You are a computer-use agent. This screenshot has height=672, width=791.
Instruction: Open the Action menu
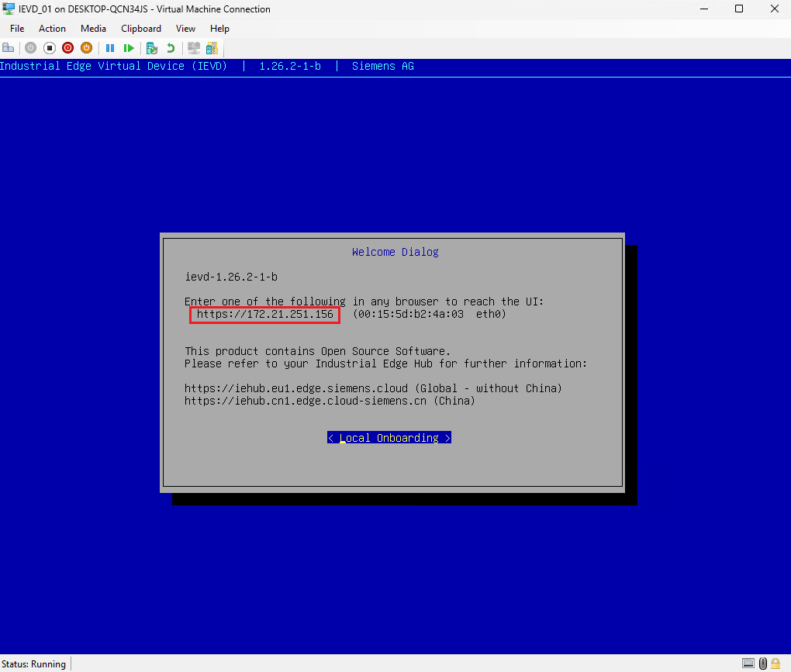pyautogui.click(x=52, y=29)
